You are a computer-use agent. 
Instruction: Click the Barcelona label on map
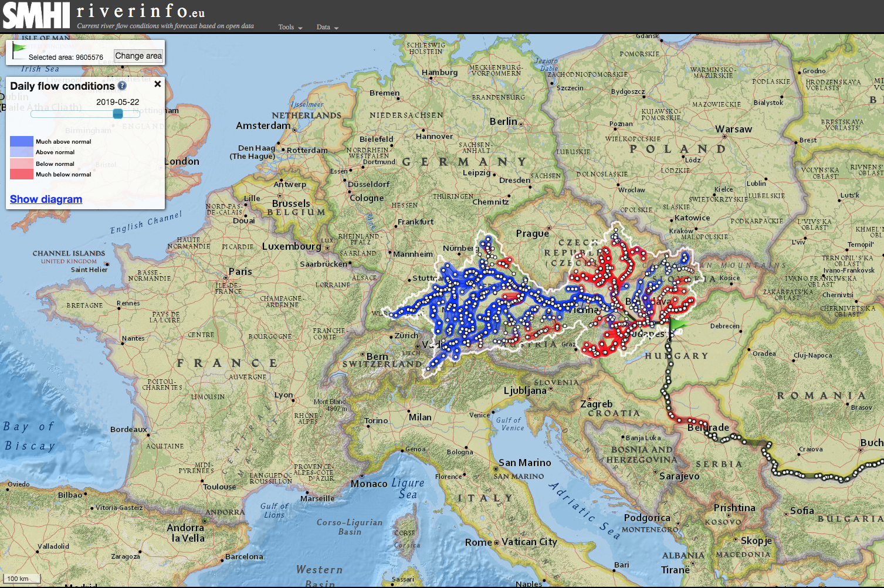pyautogui.click(x=244, y=556)
